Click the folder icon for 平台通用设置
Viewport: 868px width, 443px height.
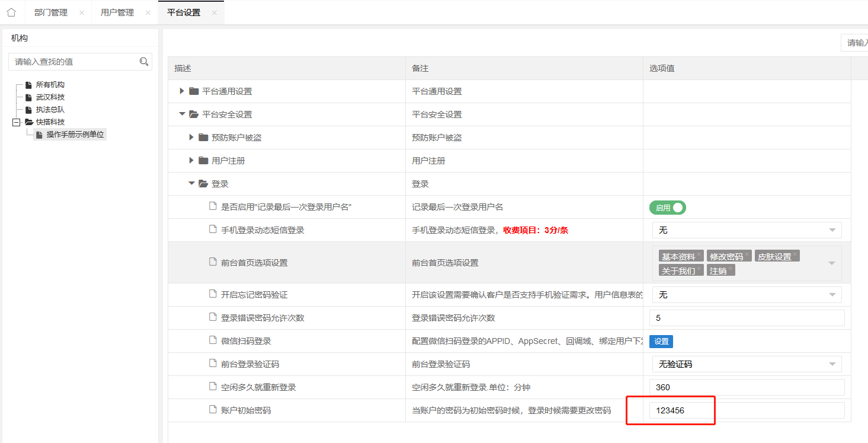coord(194,91)
